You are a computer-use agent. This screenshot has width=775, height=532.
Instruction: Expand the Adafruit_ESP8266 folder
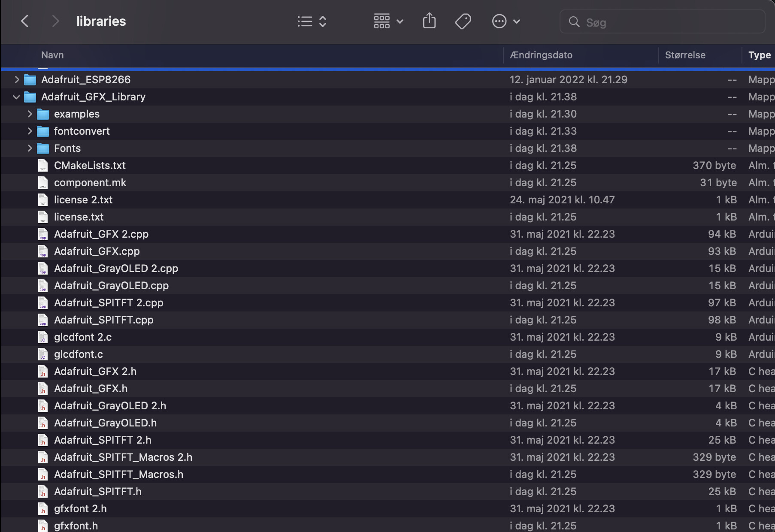click(17, 79)
